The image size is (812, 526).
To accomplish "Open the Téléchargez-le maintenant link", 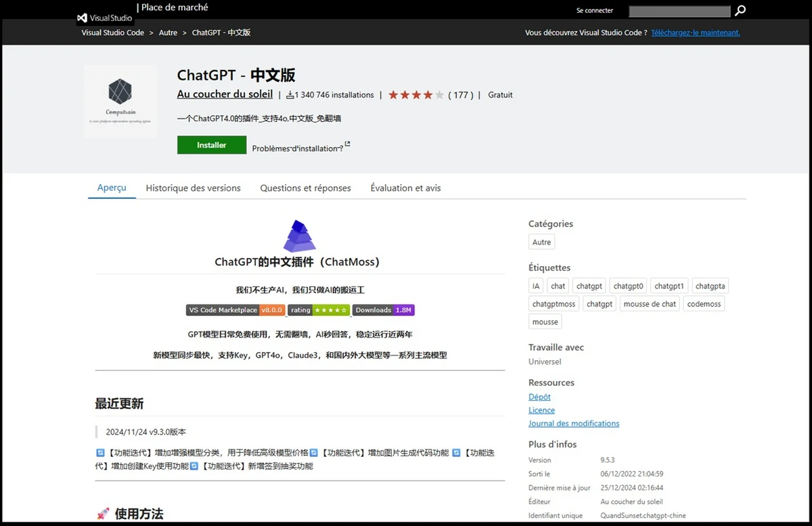I will pos(695,32).
